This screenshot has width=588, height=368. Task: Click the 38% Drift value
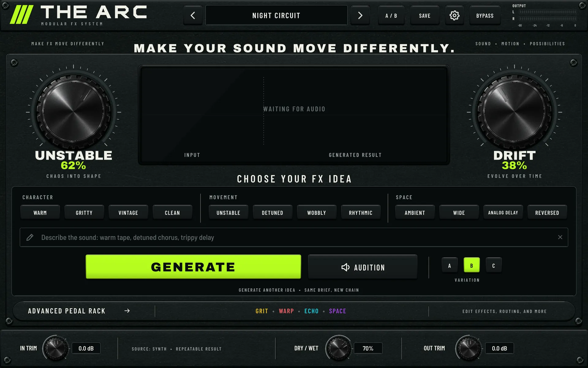click(x=514, y=165)
